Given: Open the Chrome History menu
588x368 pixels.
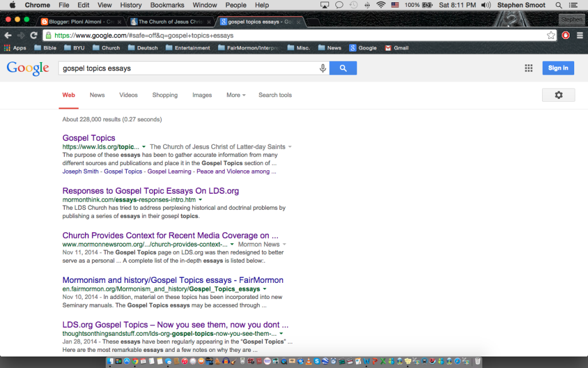Looking at the screenshot, I should click(131, 5).
